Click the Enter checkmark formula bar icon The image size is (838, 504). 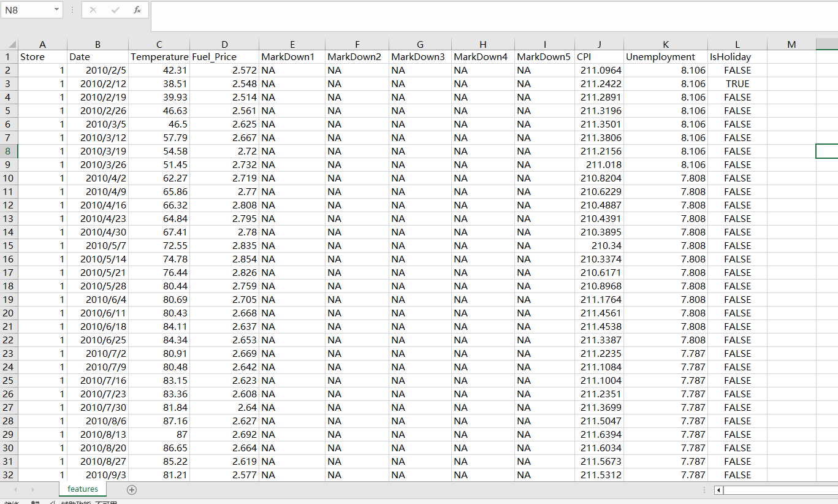click(115, 10)
